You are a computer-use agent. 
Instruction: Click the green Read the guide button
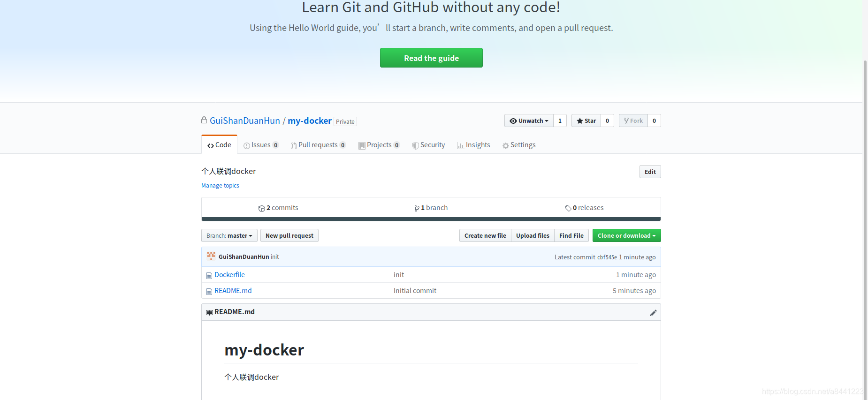(x=431, y=58)
